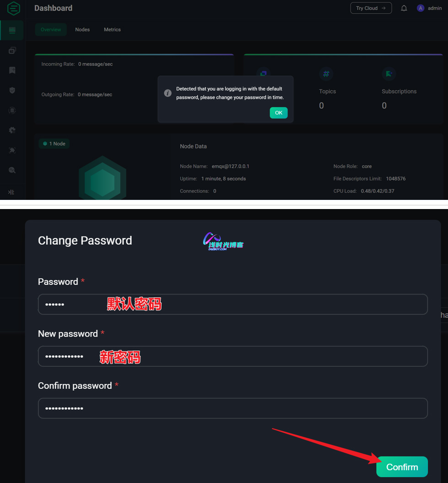Image resolution: width=448 pixels, height=483 pixels.
Task: Click the EMQX hexagon logo
Action: click(13, 8)
